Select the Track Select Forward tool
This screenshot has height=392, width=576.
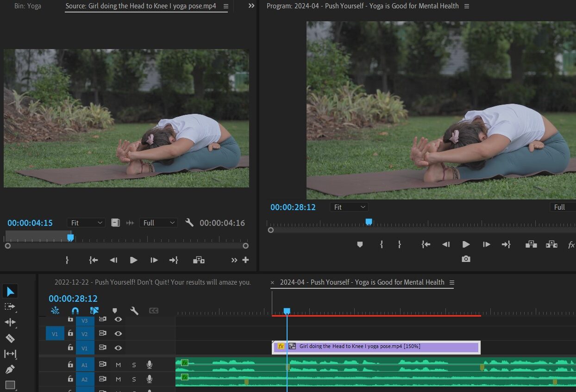pos(10,306)
